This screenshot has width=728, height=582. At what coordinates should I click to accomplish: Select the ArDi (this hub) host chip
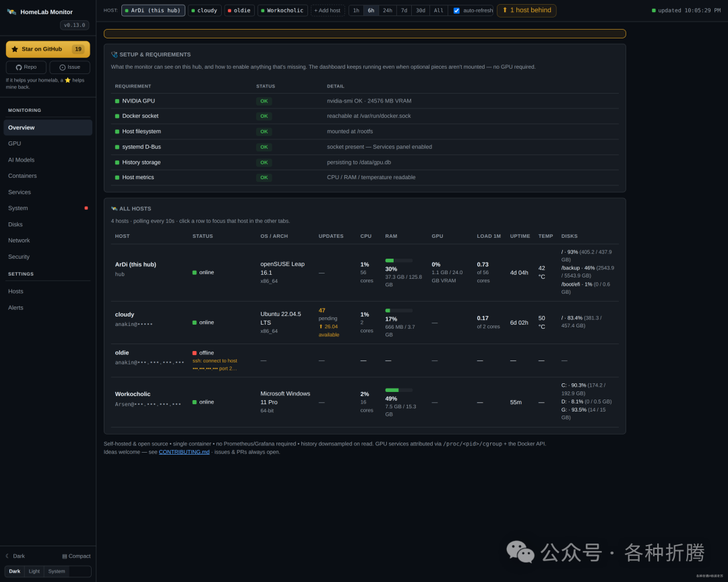coord(153,10)
